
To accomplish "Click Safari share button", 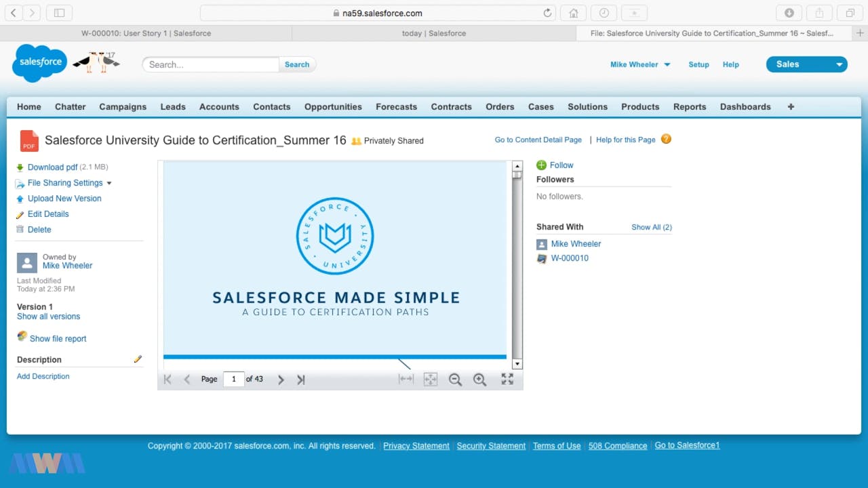I will click(x=819, y=13).
